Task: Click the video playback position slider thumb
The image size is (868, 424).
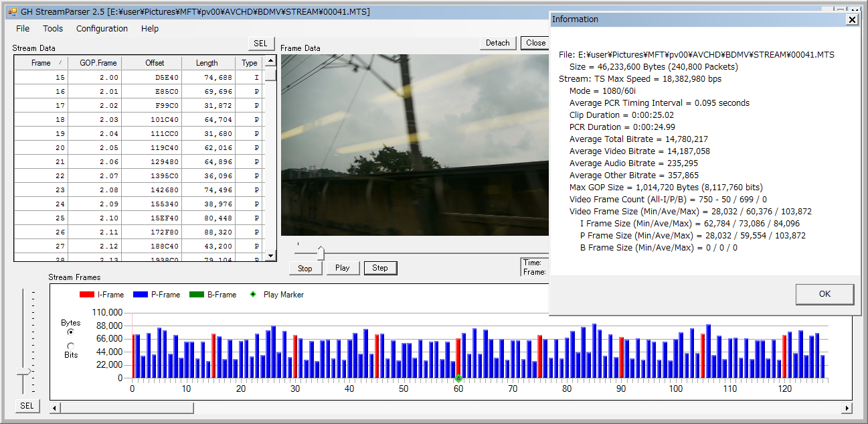Action: [321, 253]
